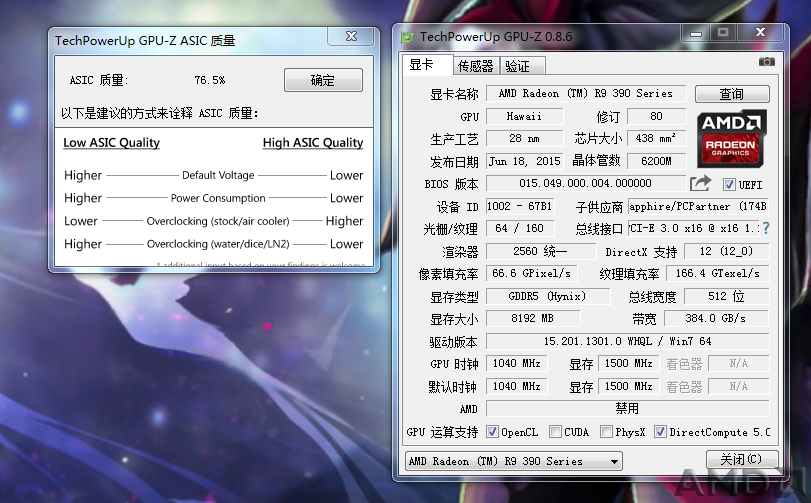Click the 512 位 bus width field
Screen dimensions: 811x503
726,296
